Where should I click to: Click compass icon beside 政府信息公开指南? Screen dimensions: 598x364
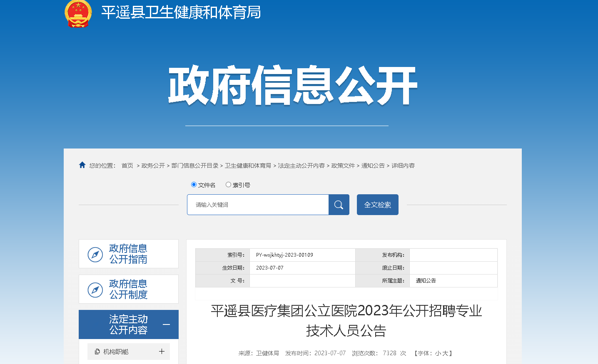pyautogui.click(x=95, y=255)
